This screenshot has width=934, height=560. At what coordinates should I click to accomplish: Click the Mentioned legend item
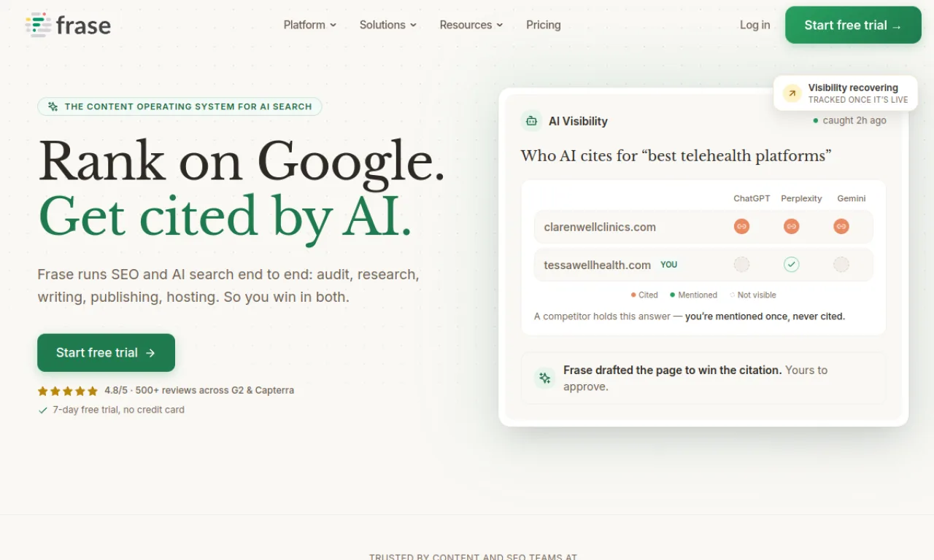click(x=693, y=295)
